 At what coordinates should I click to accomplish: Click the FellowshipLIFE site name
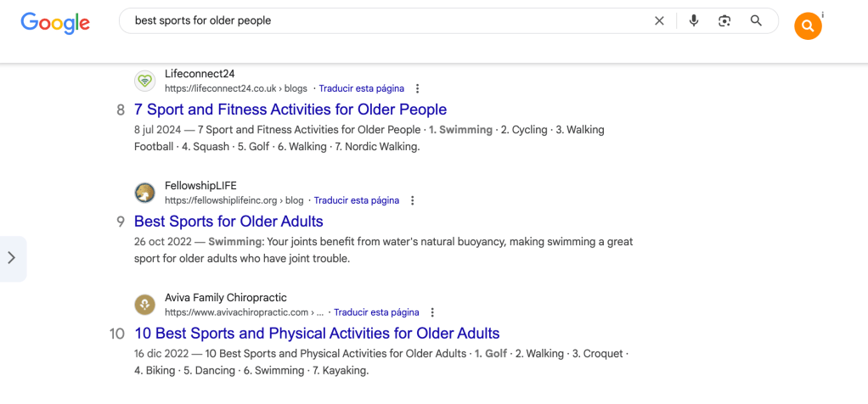point(200,186)
